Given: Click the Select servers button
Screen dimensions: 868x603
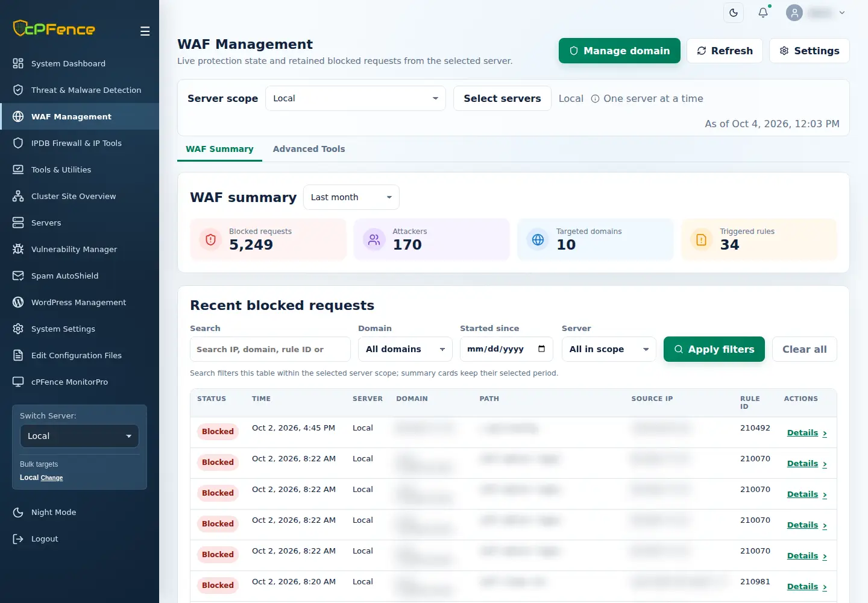Looking at the screenshot, I should 502,98.
